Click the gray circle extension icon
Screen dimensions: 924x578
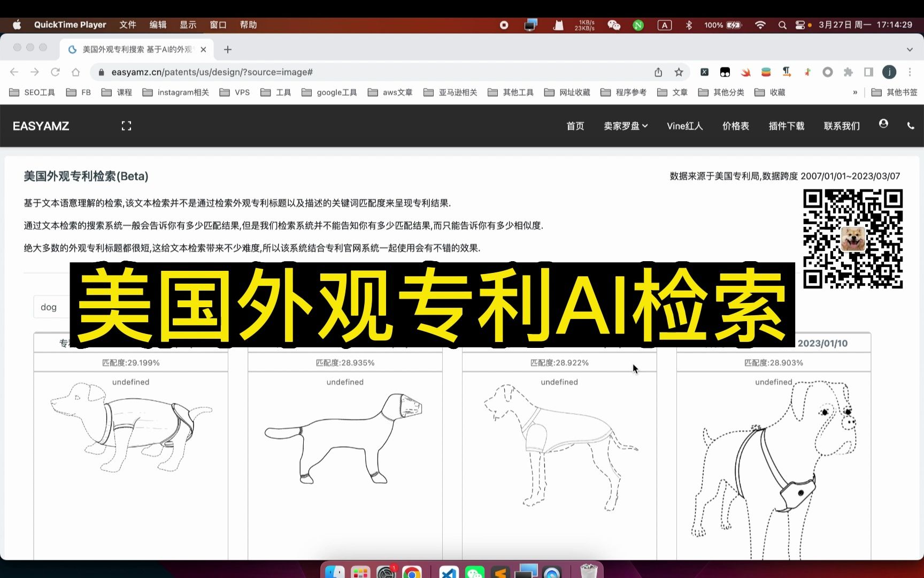click(828, 72)
